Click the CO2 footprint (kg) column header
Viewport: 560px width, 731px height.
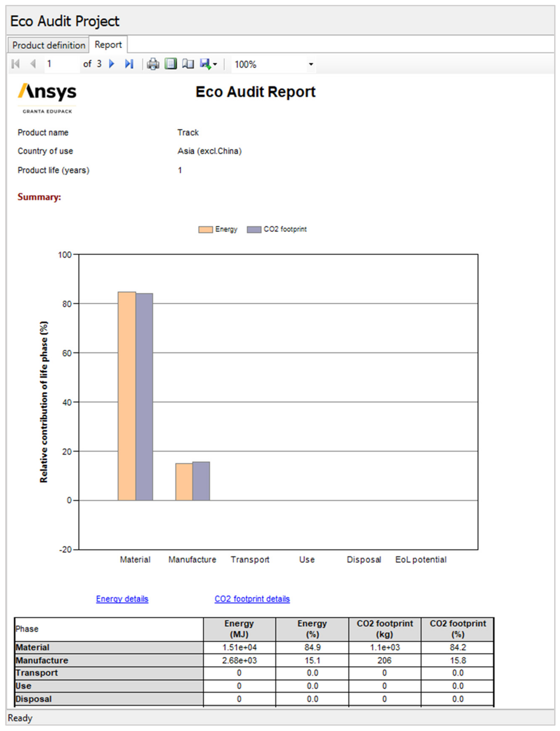[x=385, y=629]
